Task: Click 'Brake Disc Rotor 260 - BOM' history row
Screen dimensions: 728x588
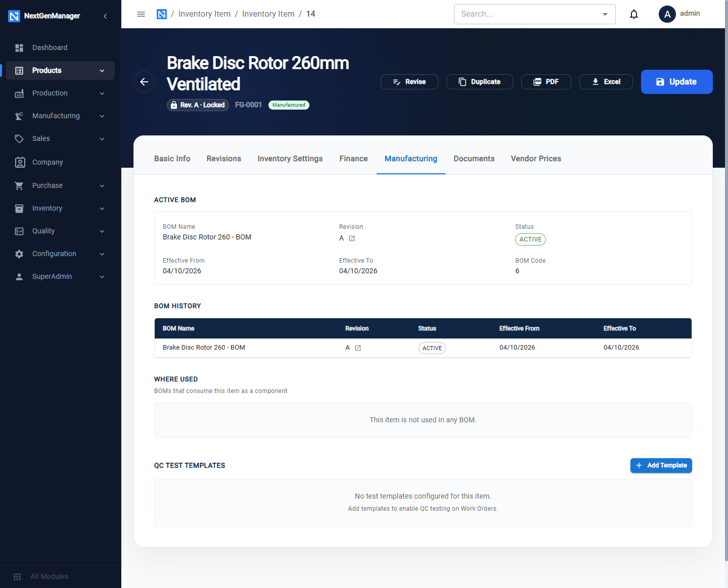Action: point(423,348)
